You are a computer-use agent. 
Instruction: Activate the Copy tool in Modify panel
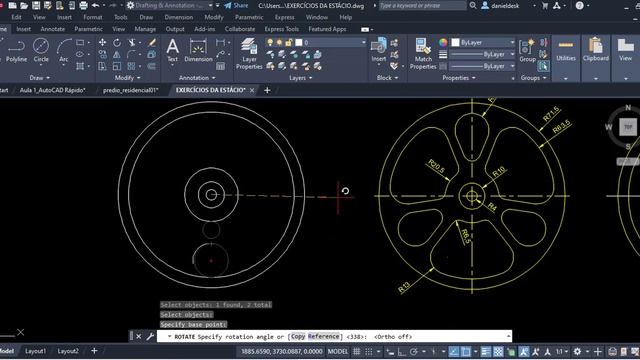tap(102, 54)
